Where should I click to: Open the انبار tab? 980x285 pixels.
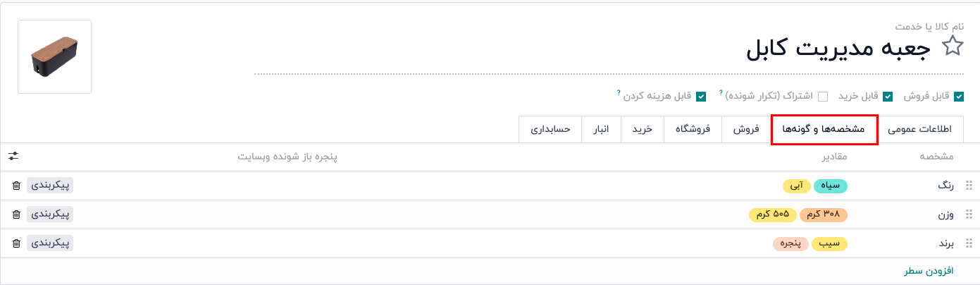point(600,130)
